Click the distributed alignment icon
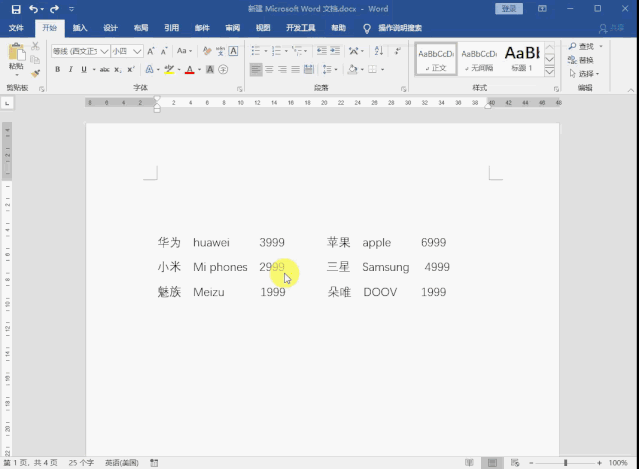Image resolution: width=639 pixels, height=469 pixels. pyautogui.click(x=309, y=69)
